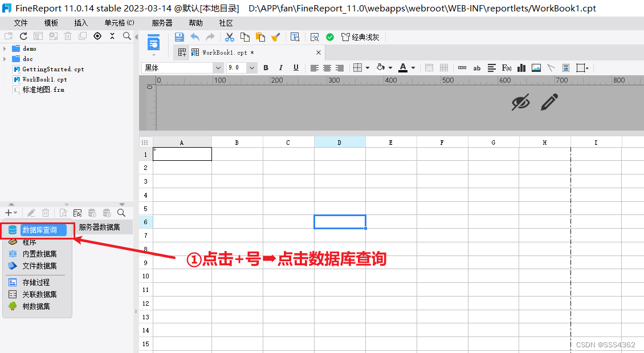The image size is (644, 353).
Task: Align cell text right
Action: [340, 68]
